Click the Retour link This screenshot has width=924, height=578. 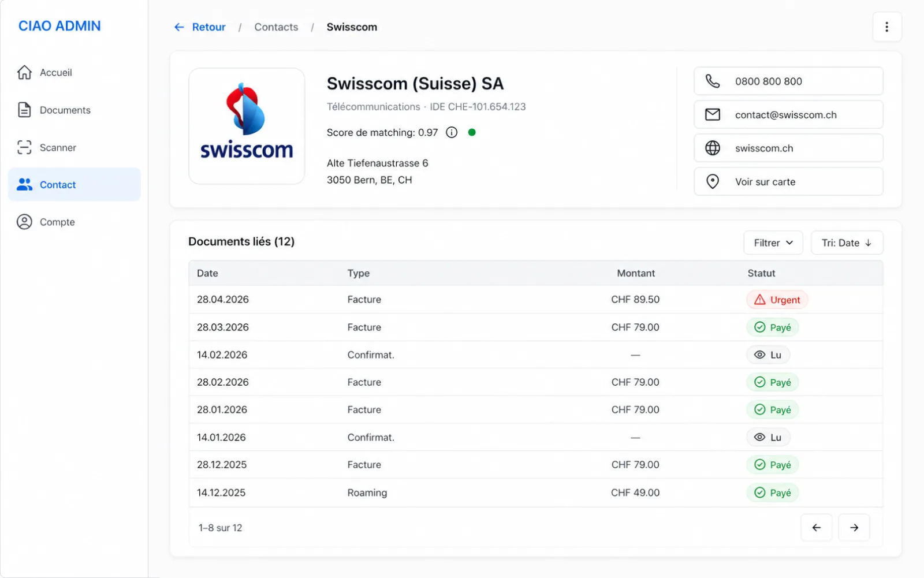pyautogui.click(x=208, y=27)
